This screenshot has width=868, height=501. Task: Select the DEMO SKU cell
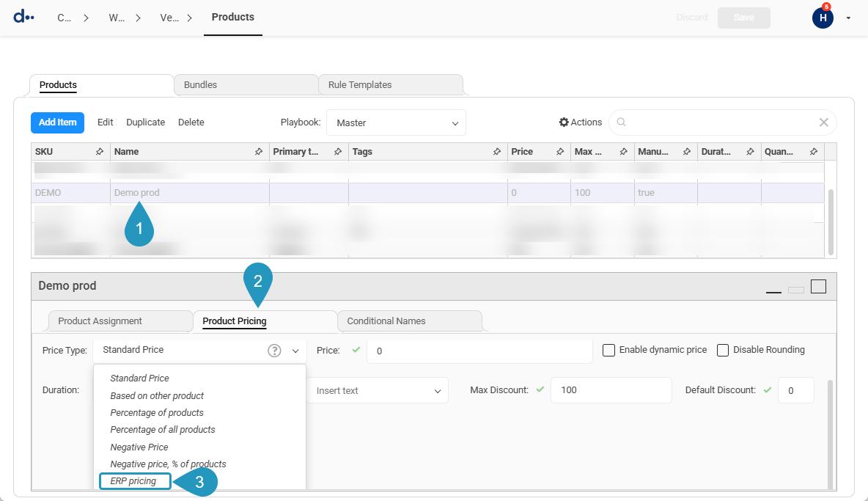(71, 193)
